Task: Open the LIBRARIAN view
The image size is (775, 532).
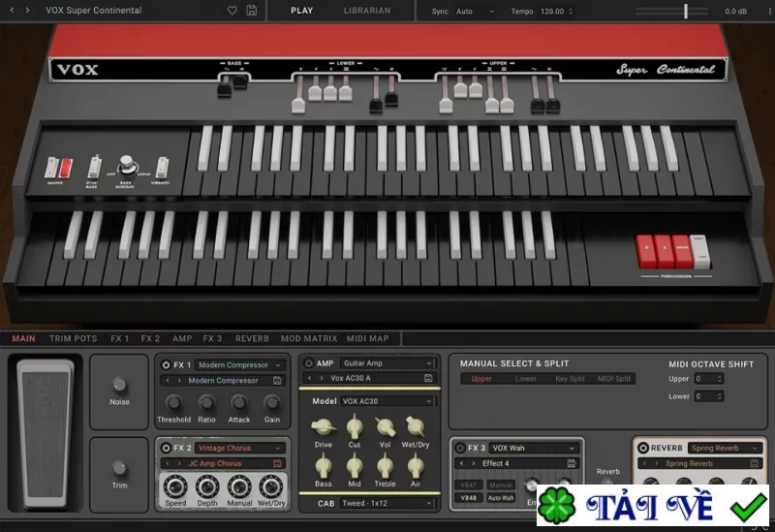Action: point(367,11)
